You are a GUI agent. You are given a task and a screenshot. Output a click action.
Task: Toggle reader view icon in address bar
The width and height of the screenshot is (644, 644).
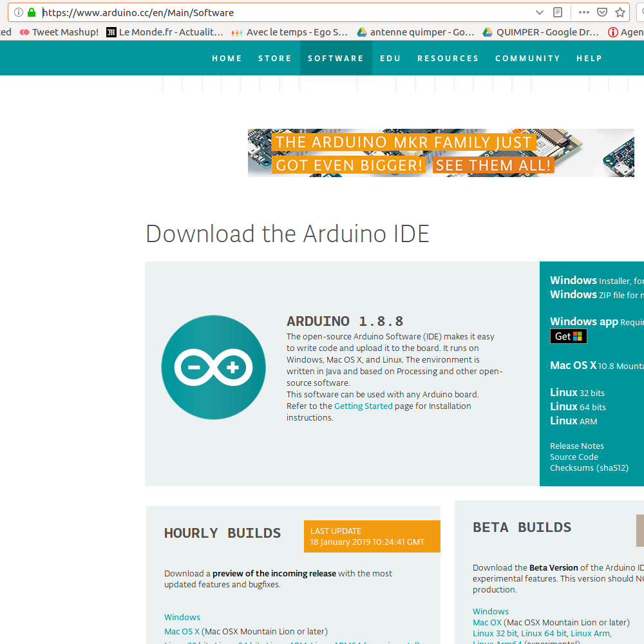tap(558, 12)
